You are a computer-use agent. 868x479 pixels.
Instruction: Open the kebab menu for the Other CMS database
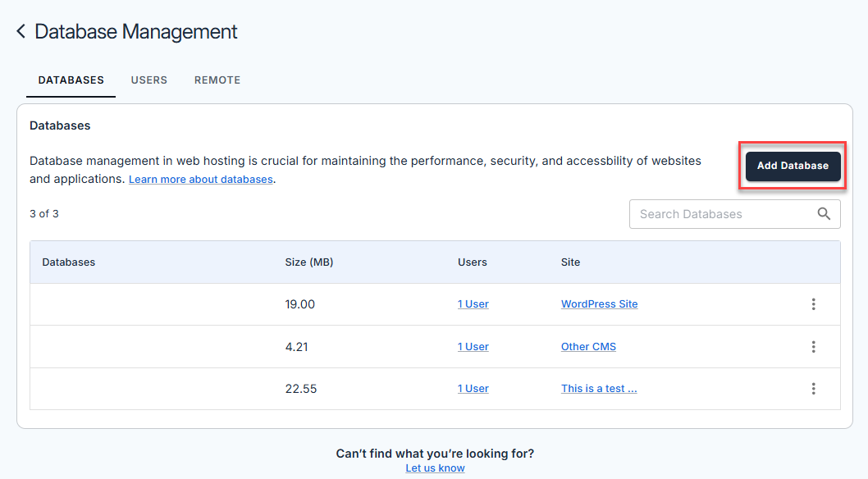tap(813, 346)
